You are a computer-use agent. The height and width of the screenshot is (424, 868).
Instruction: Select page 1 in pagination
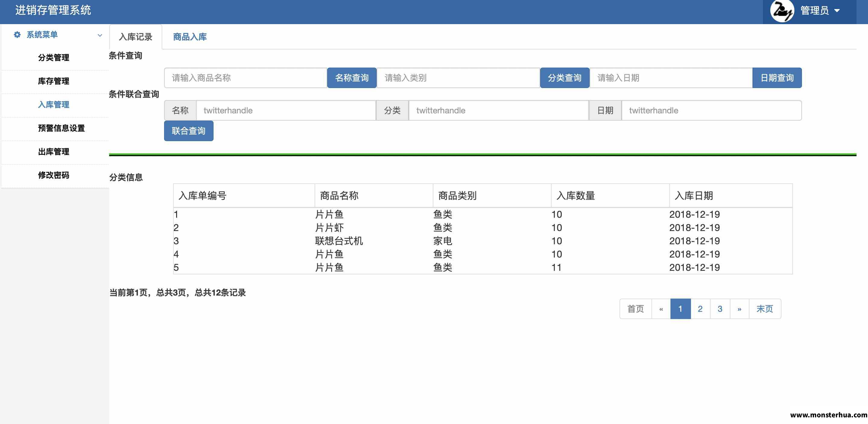(680, 309)
